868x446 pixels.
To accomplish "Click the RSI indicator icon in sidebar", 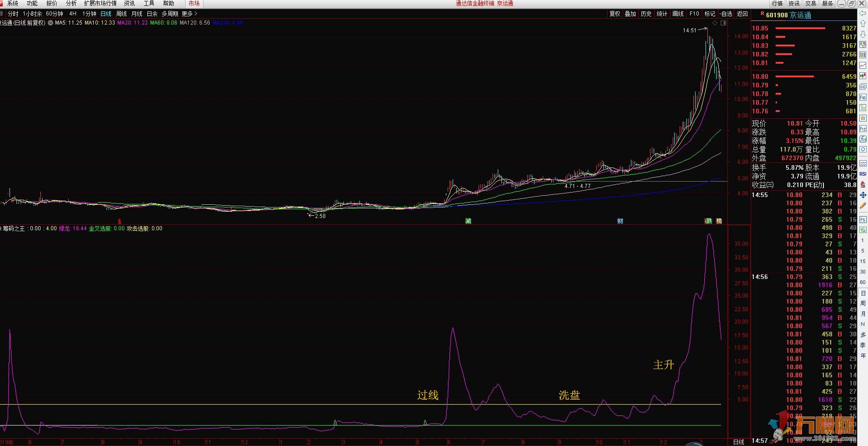I will point(863,174).
